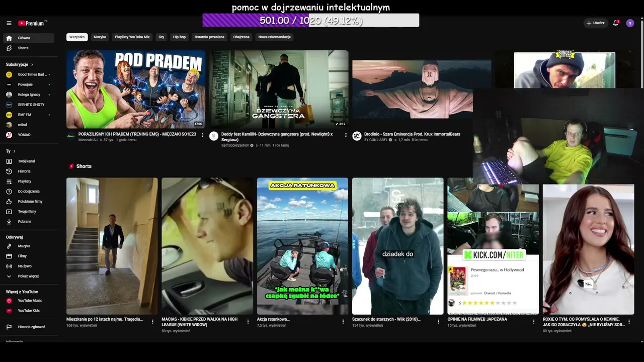Open the mihol channel subscription
Image resolution: width=644 pixels, height=362 pixels.
point(29,125)
